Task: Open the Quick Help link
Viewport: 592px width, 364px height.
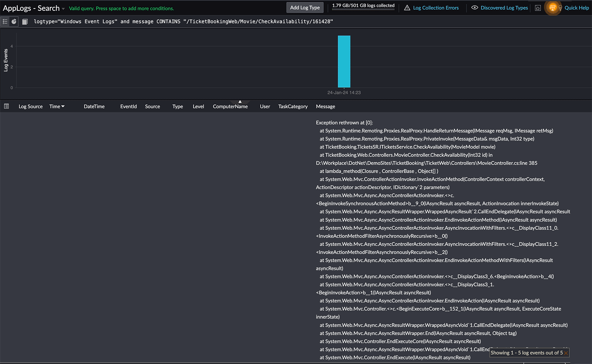Action: tap(576, 8)
